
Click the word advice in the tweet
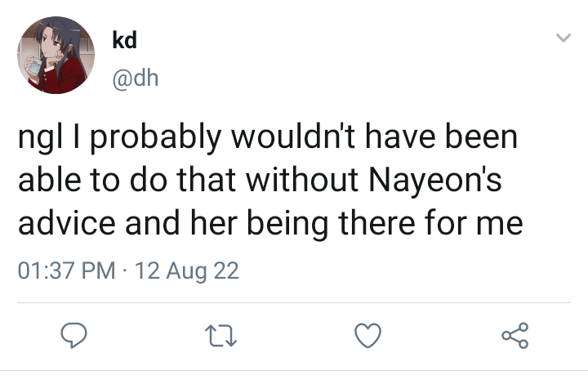pyautogui.click(x=67, y=223)
